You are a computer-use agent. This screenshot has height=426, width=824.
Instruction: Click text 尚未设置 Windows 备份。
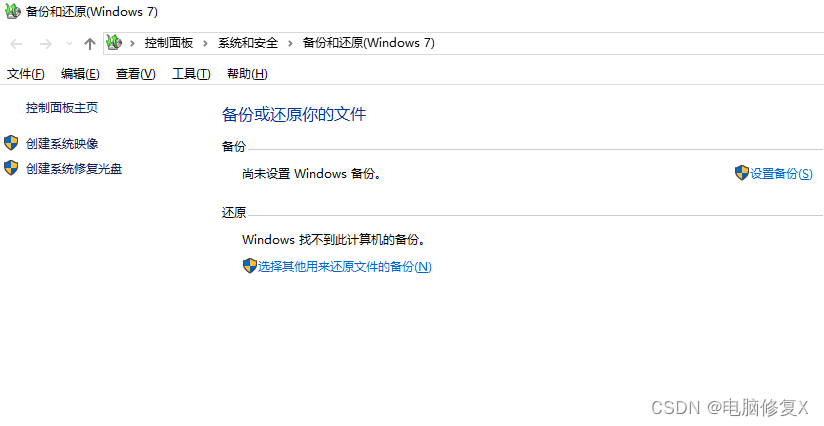click(x=312, y=173)
